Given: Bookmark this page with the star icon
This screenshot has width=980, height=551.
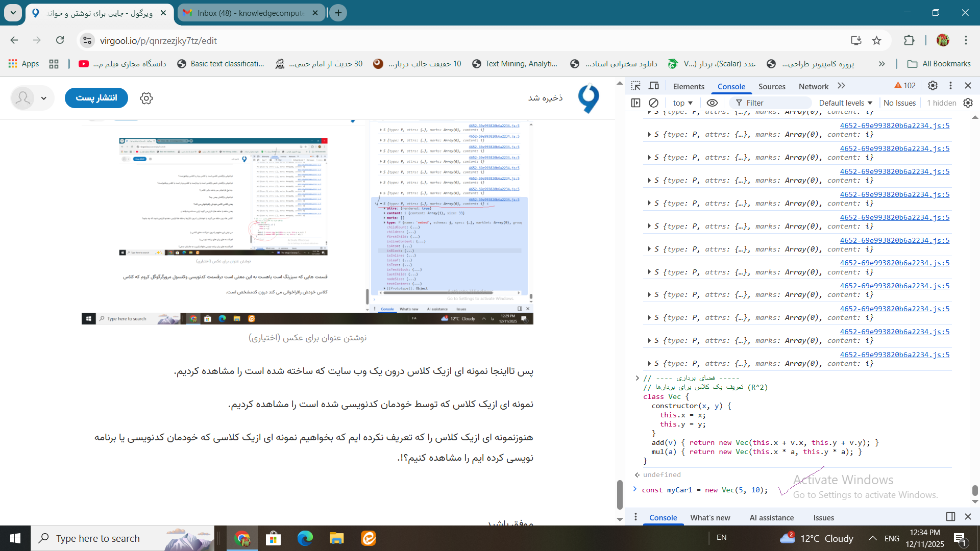Looking at the screenshot, I should coord(877,40).
